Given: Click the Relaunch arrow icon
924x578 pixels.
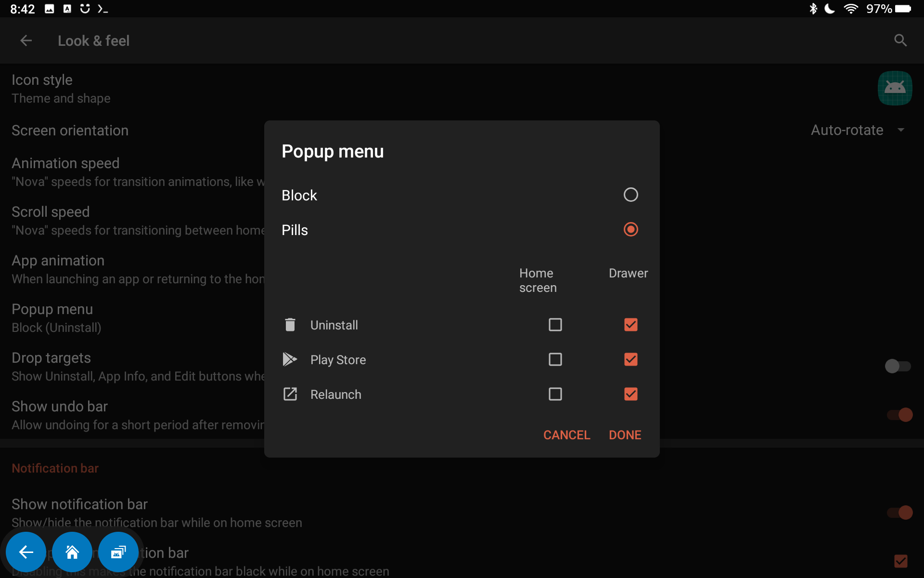Looking at the screenshot, I should click(x=290, y=394).
